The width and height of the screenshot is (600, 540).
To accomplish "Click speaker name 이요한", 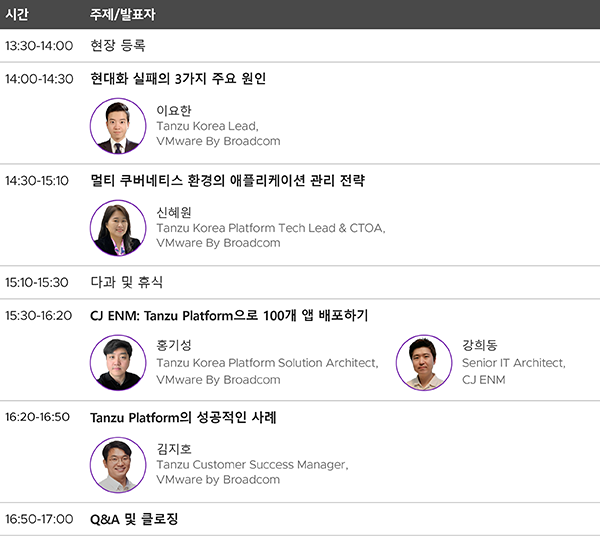I will pyautogui.click(x=174, y=110).
